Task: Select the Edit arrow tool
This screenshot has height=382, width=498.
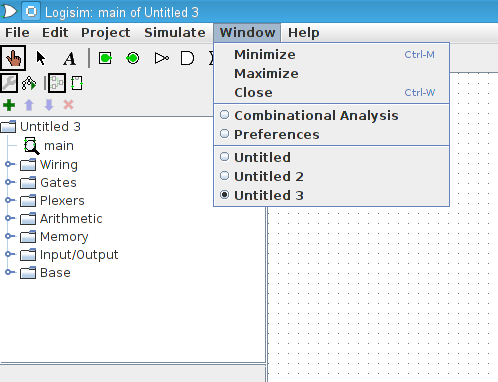Action: pos(41,58)
